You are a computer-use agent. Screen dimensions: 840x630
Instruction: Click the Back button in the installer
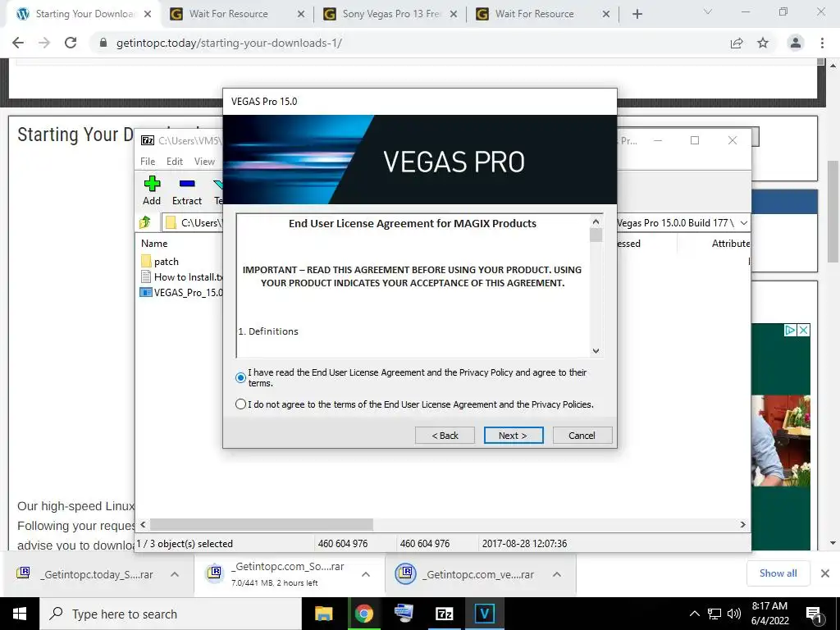click(x=445, y=435)
